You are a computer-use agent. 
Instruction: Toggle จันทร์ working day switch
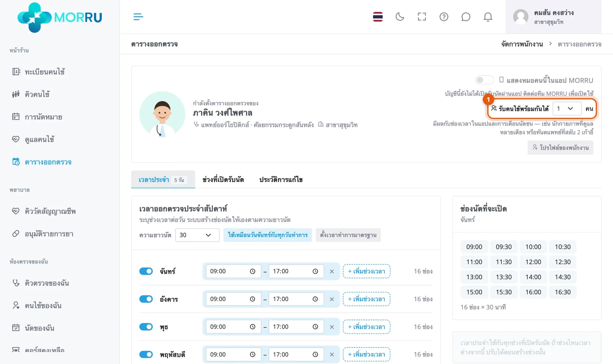[146, 271]
